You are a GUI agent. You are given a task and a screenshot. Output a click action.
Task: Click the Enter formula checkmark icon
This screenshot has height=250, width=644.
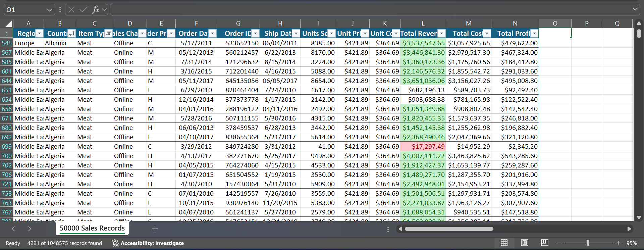point(83,10)
